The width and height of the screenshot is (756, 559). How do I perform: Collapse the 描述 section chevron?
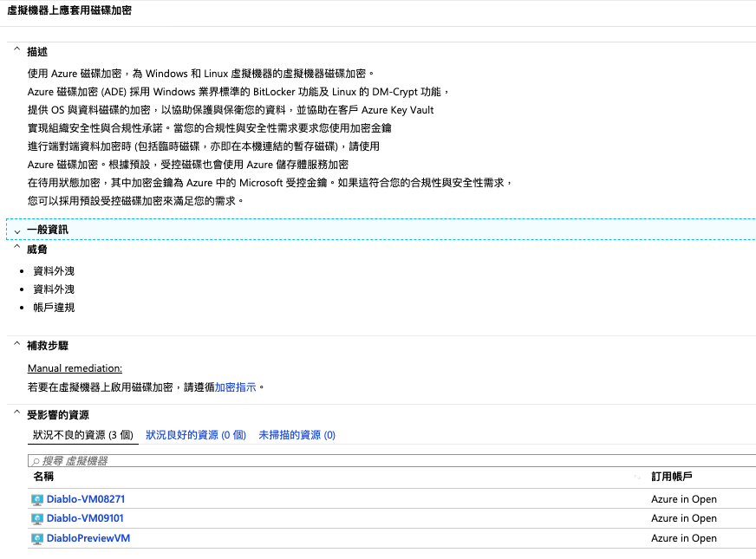16,49
